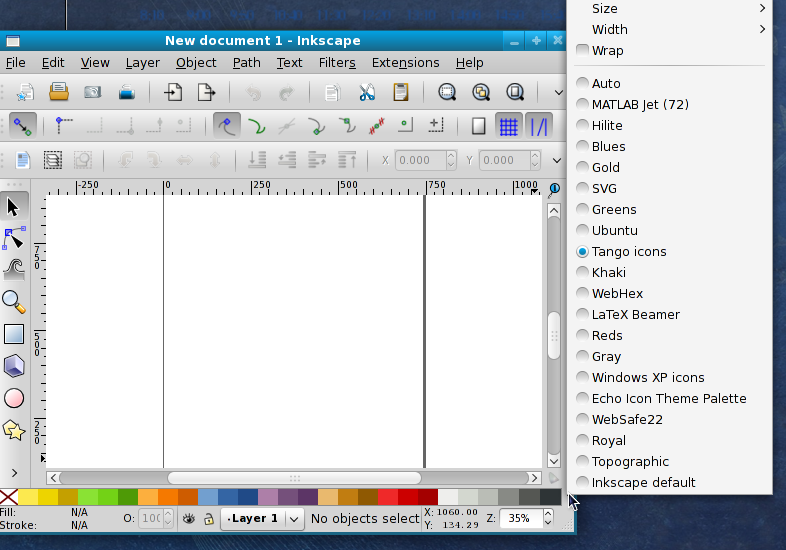Toggle Snap to guides
786x550 pixels.
[x=539, y=126]
